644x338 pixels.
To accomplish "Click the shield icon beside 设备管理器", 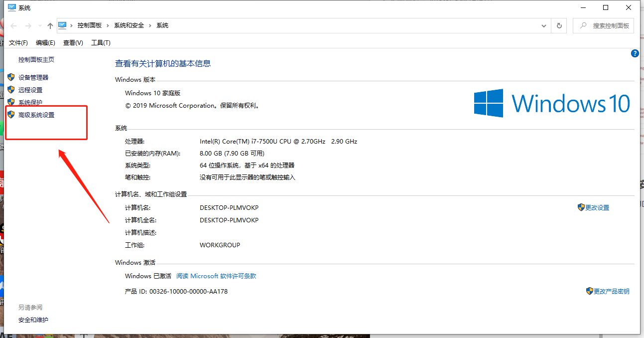I will pyautogui.click(x=11, y=77).
